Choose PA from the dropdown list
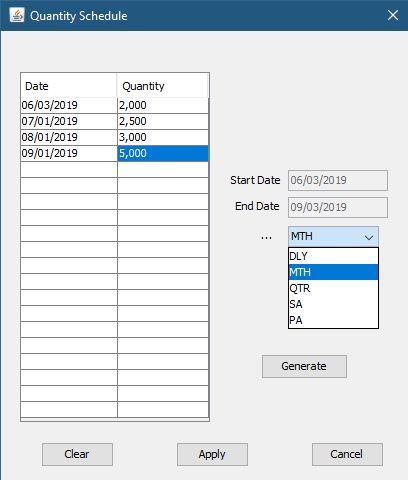Viewport: 408px width, 480px height. 333,320
